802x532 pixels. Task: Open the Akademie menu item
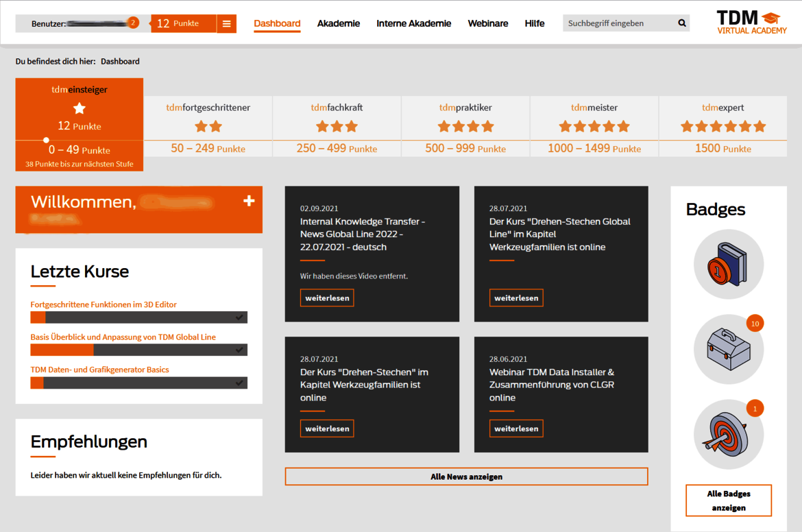338,23
